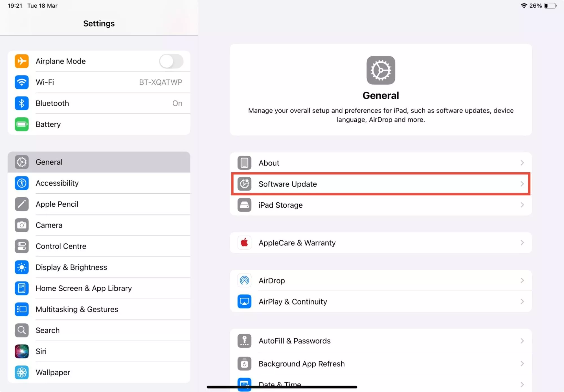This screenshot has width=564, height=392.
Task: Expand iPad Storage chevron arrow
Action: pos(522,205)
